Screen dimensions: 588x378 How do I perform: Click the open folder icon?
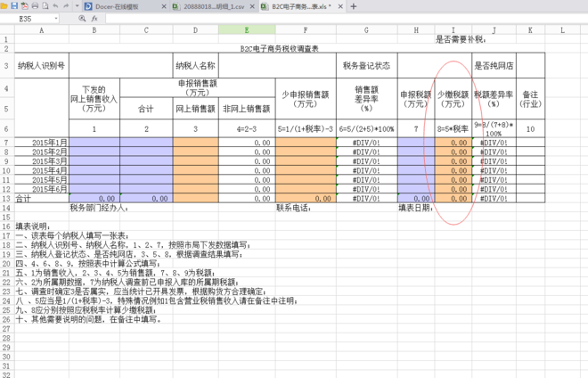[4, 6]
